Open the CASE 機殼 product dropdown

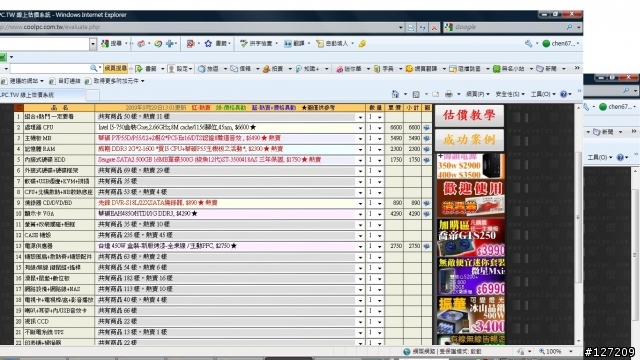click(x=360, y=236)
